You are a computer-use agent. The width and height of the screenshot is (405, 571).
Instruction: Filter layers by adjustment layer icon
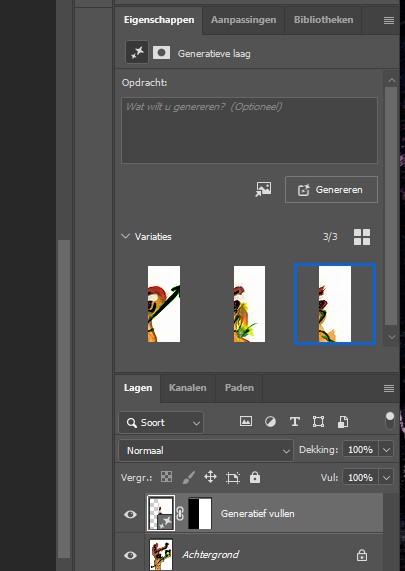(x=270, y=422)
